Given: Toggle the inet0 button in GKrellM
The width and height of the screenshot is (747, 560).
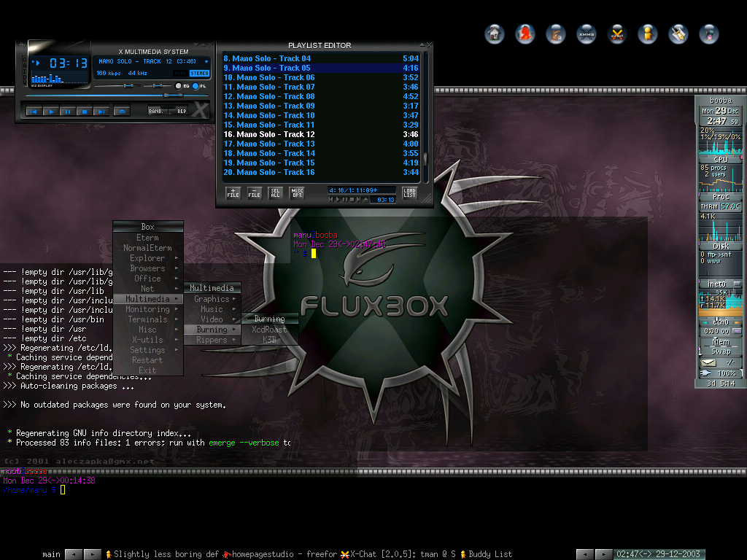Looking at the screenshot, I should click(737, 284).
